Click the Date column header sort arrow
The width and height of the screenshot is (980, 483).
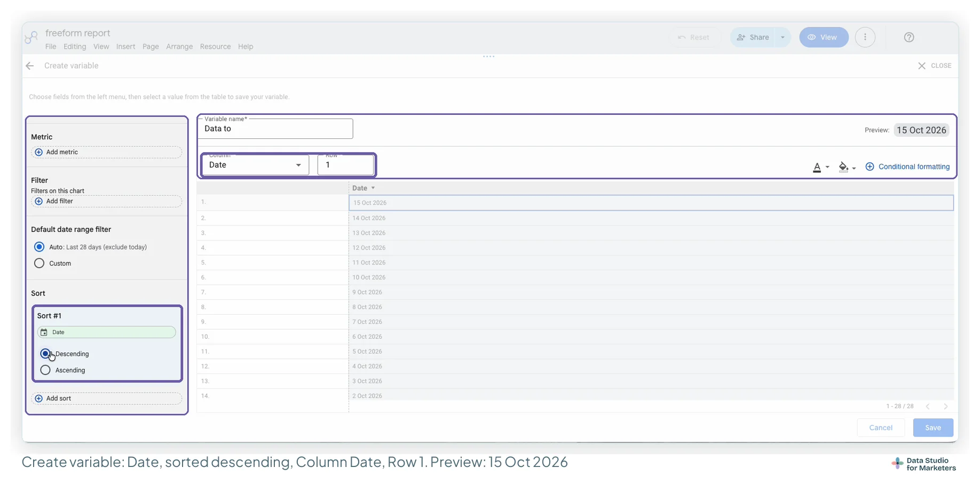(373, 188)
